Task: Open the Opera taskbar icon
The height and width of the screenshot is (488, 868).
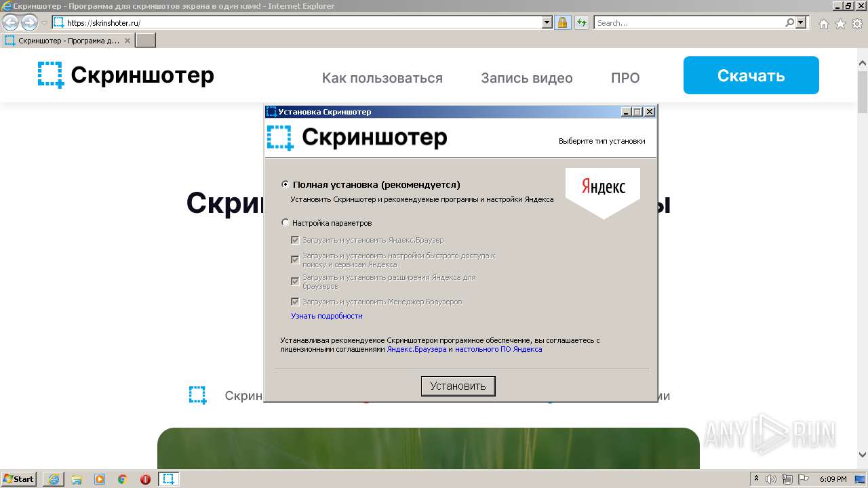Action: click(145, 479)
